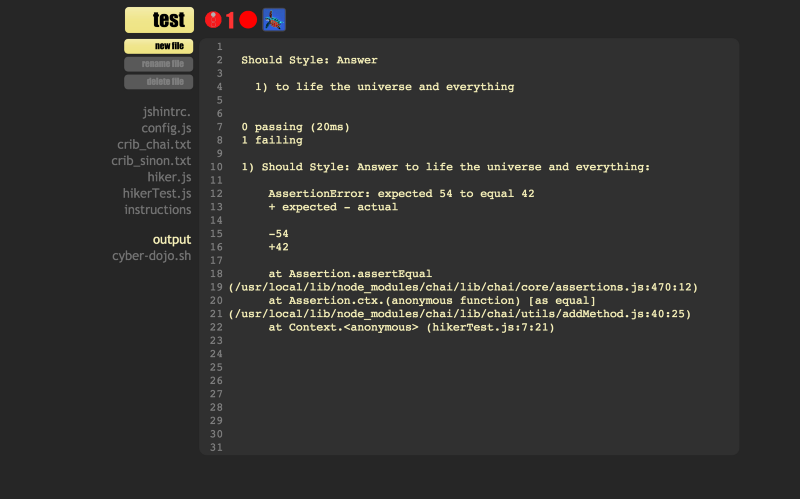
Task: Select the crib_sinon.txt file
Action: (x=151, y=160)
